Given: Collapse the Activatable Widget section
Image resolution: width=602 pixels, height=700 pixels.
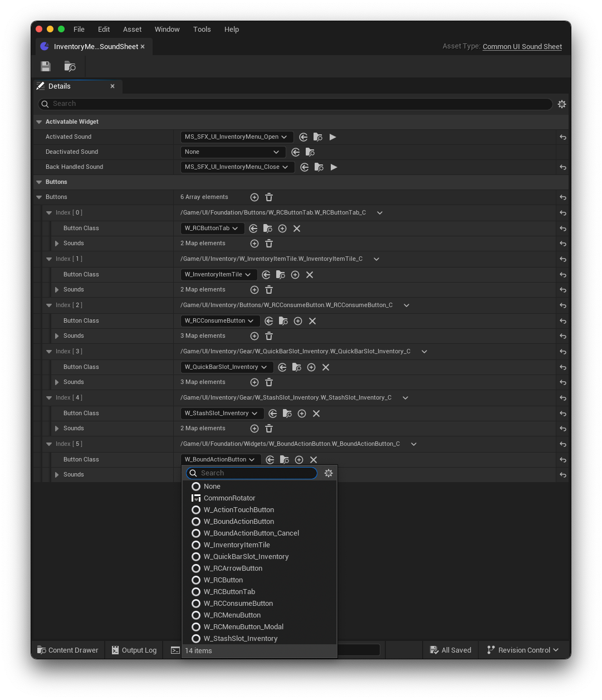Looking at the screenshot, I should coord(39,122).
